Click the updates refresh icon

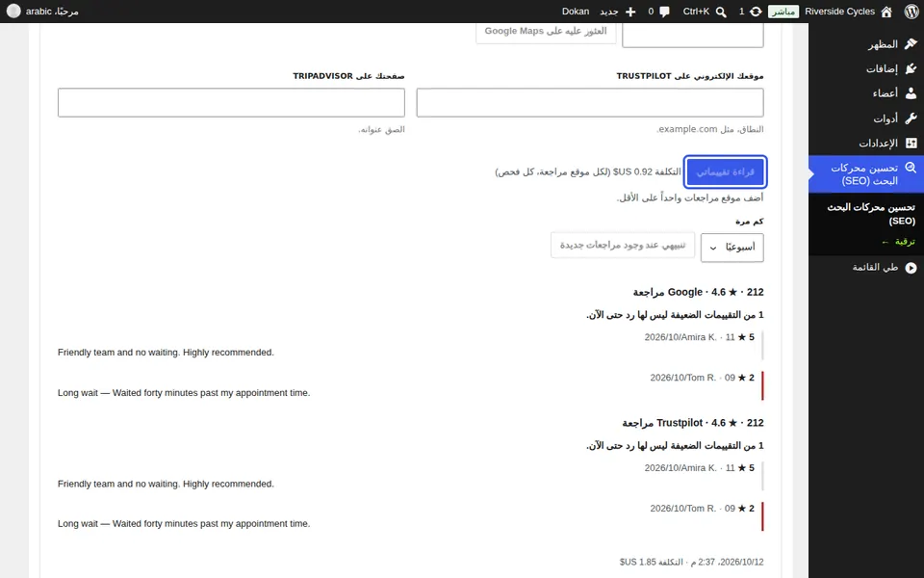pyautogui.click(x=756, y=12)
